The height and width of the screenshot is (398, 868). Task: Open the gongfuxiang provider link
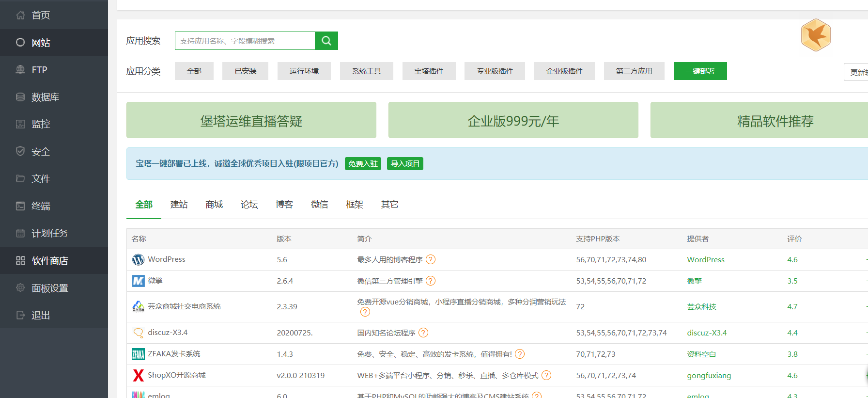tap(709, 376)
